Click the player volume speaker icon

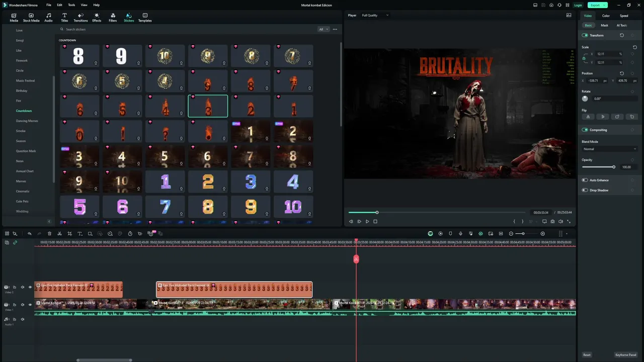pos(561,221)
